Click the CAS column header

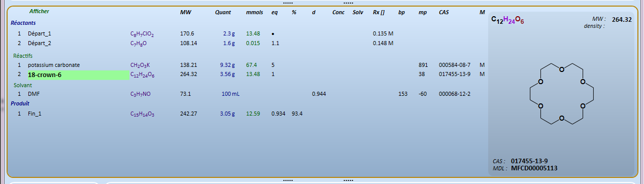pos(444,12)
